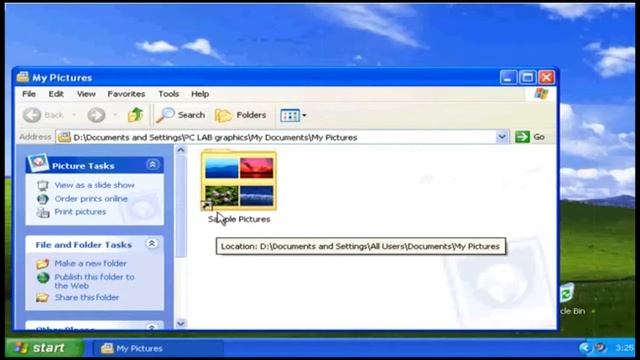The width and height of the screenshot is (640, 360).
Task: Click the task pane scroll down arrow
Action: [181, 324]
